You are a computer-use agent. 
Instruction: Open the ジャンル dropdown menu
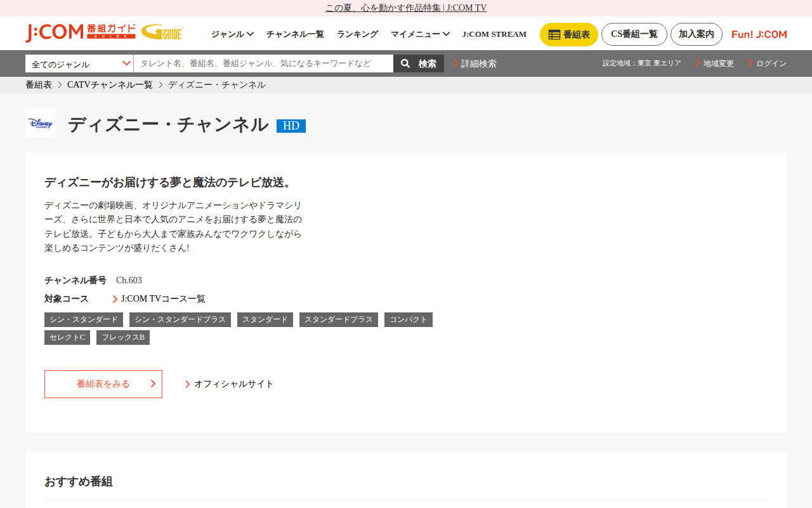coord(232,34)
